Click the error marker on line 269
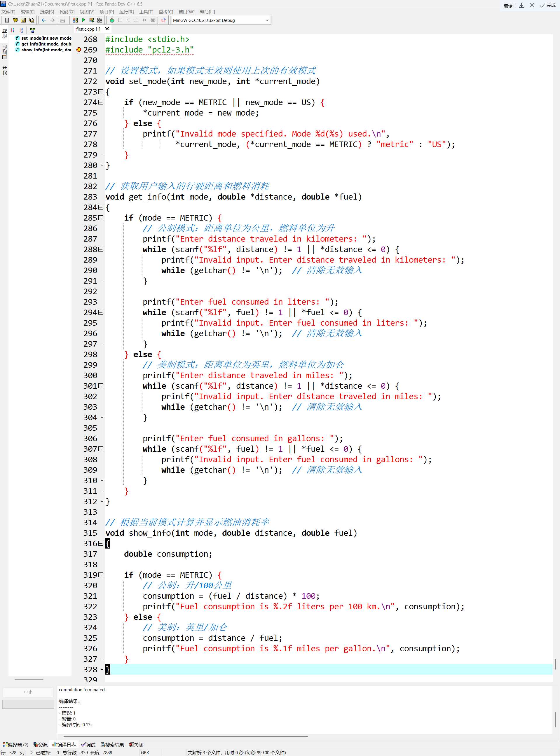The height and width of the screenshot is (756, 560). point(79,50)
